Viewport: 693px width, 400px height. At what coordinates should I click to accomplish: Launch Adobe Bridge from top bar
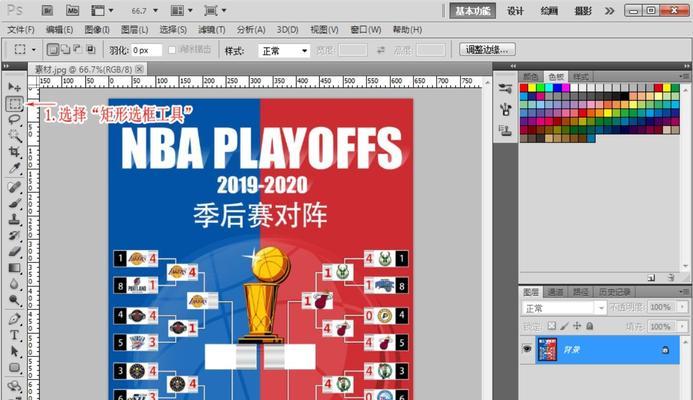click(47, 10)
